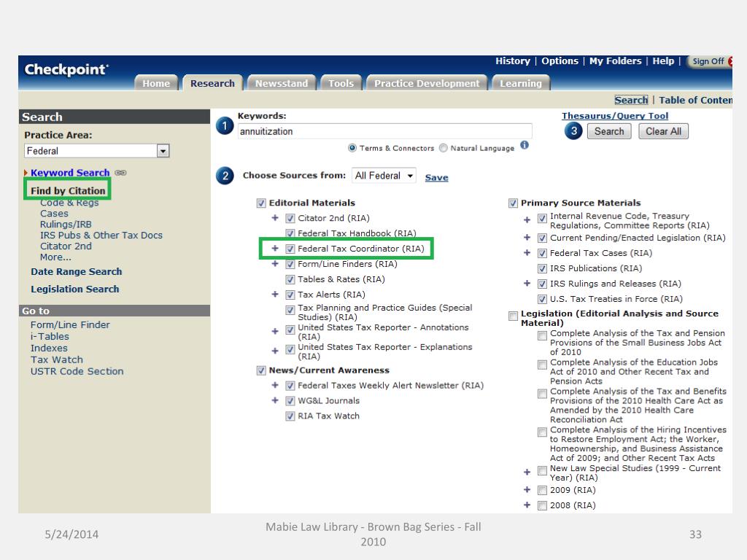Expand Federal Tax Cases (RIA) node
The image size is (747, 560).
click(527, 253)
